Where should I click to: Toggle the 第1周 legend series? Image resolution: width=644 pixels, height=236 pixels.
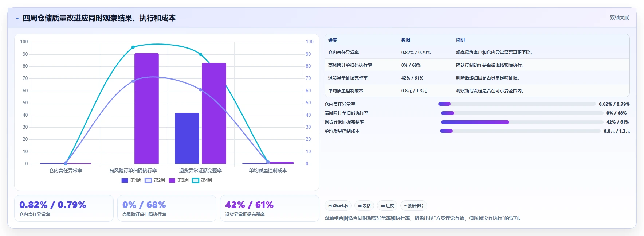[x=131, y=180]
